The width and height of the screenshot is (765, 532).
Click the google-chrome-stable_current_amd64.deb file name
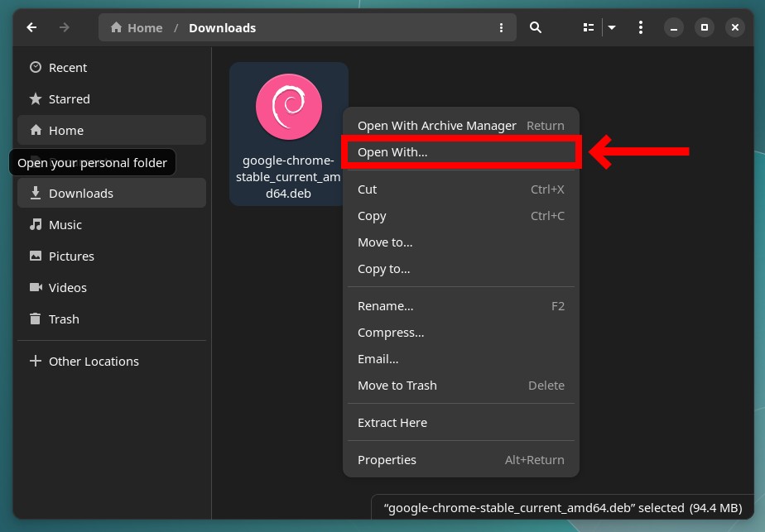288,176
